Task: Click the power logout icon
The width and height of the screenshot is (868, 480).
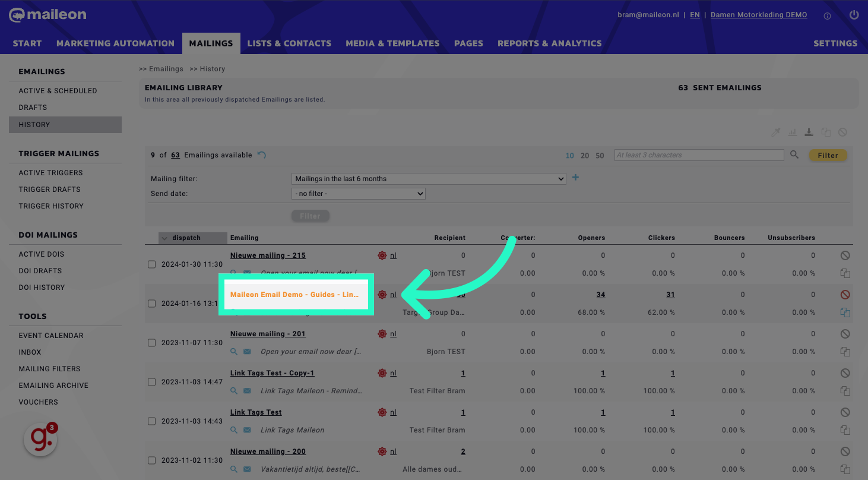Action: pos(854,15)
